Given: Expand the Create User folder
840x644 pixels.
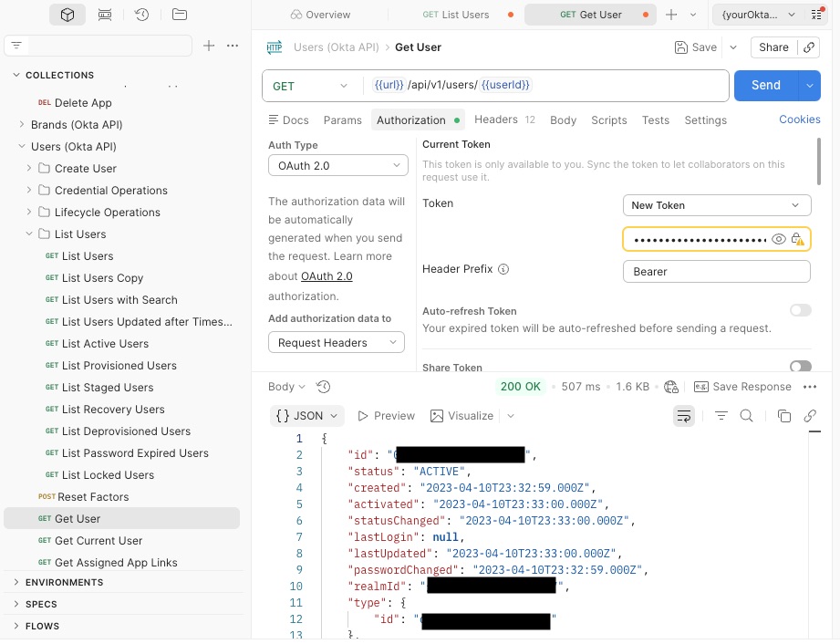Looking at the screenshot, I should click(x=29, y=168).
